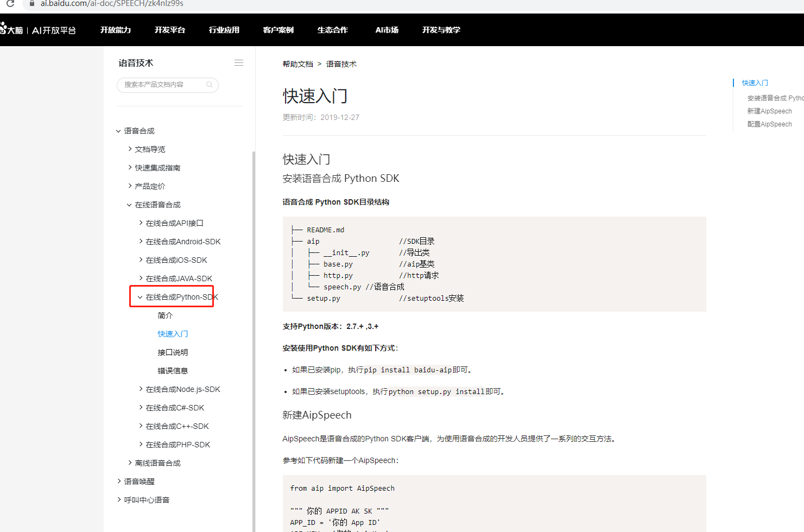The width and height of the screenshot is (804, 532).
Task: Select the highlighted 快速入门 sidebar item
Action: pyautogui.click(x=173, y=334)
